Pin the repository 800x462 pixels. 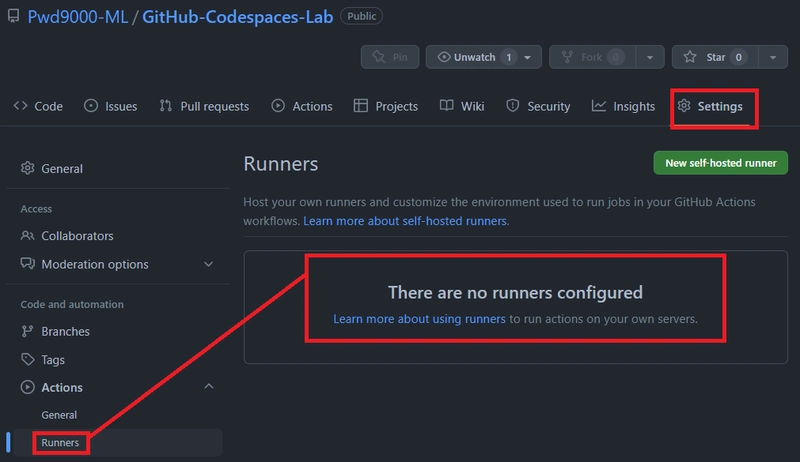pyautogui.click(x=390, y=57)
